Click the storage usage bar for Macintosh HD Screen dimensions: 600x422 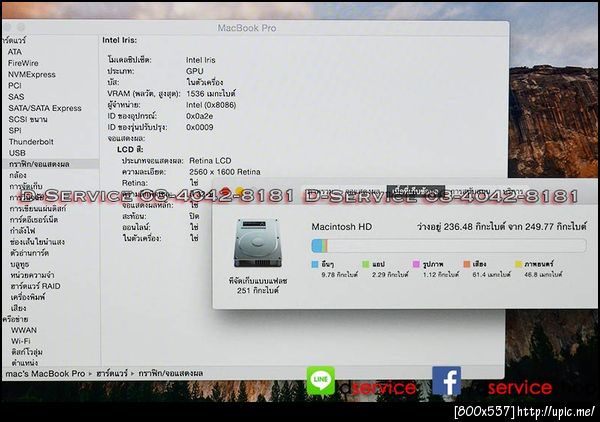point(448,246)
